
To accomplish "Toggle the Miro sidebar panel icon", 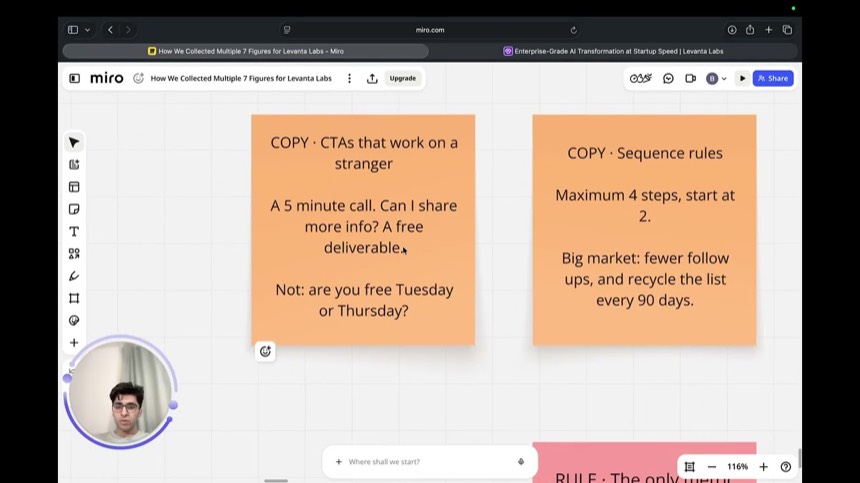I will click(x=75, y=78).
